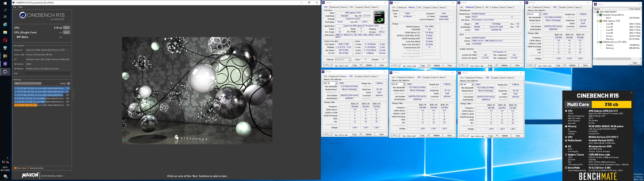Viewport: 644px width, 181px height.
Task: Click Hewlett-Packard board icon in Clocks
Action: click(601, 15)
